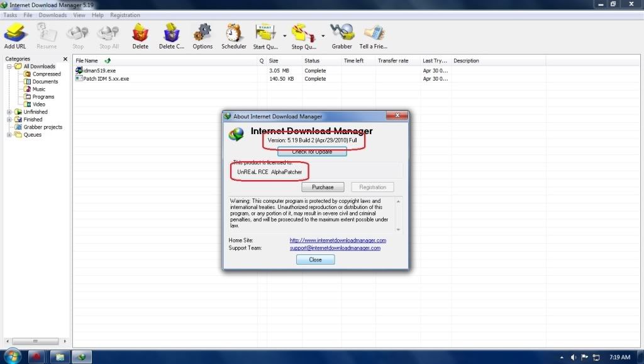Click the Categories horizontal scrollbar thumb

(x=35, y=341)
